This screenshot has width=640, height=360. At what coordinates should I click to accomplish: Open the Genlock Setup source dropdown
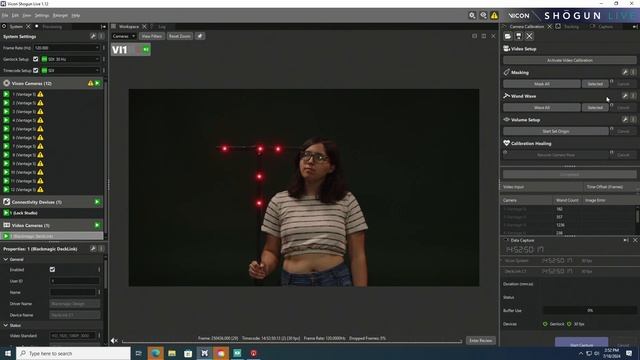coord(70,59)
